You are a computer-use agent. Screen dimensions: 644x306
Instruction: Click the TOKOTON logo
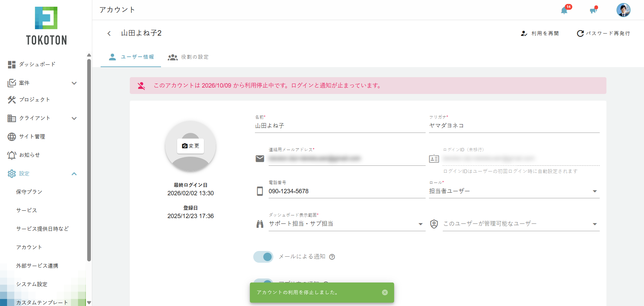point(46,26)
